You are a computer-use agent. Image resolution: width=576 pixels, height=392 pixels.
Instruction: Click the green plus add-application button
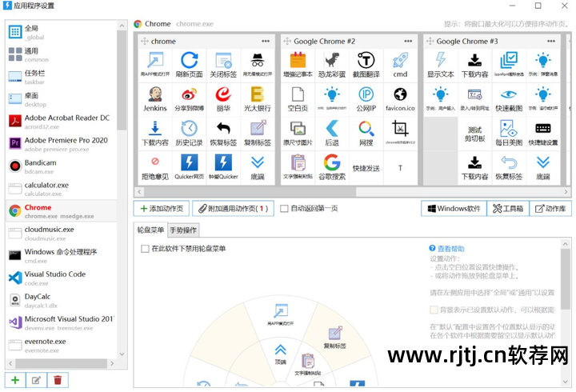point(15,380)
